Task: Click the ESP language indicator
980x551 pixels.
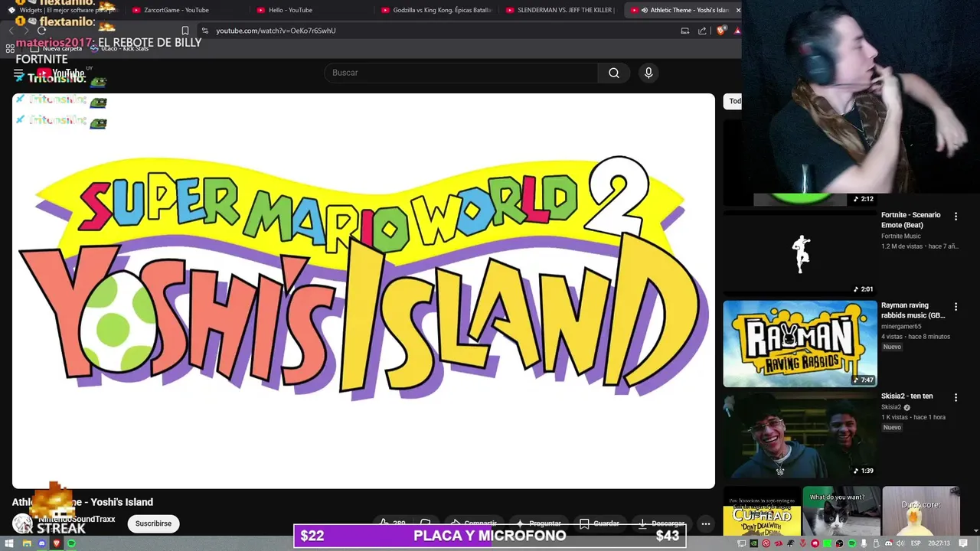Action: 916,543
